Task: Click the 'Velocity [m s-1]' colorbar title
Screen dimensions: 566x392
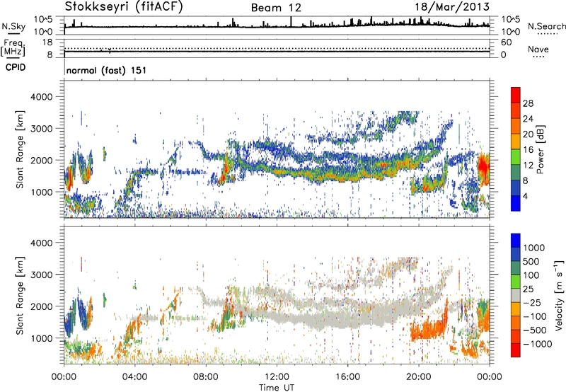Action: coord(559,295)
